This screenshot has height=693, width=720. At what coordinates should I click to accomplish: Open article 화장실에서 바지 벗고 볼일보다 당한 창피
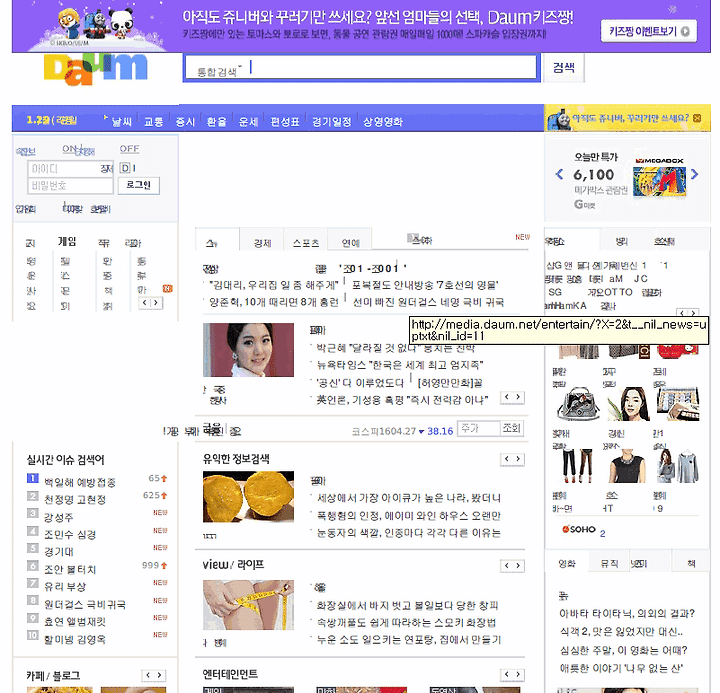pyautogui.click(x=407, y=605)
